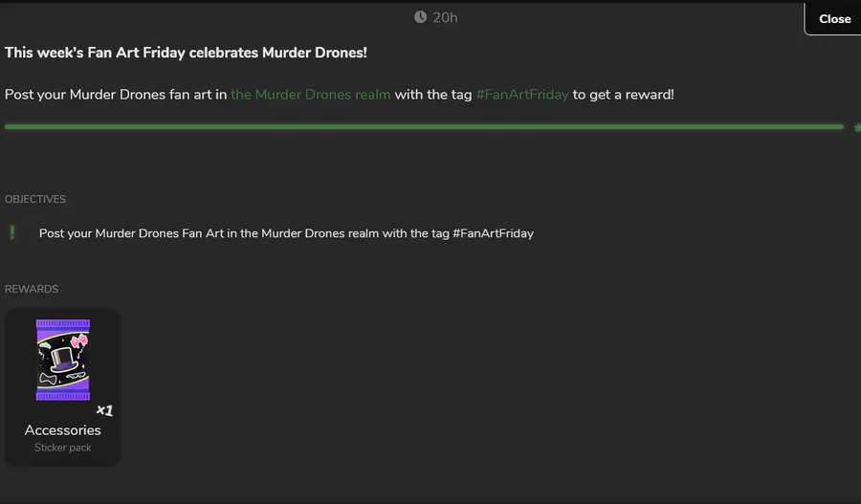Image resolution: width=861 pixels, height=504 pixels.
Task: Click the clock icon beside 20h
Action: (x=420, y=17)
